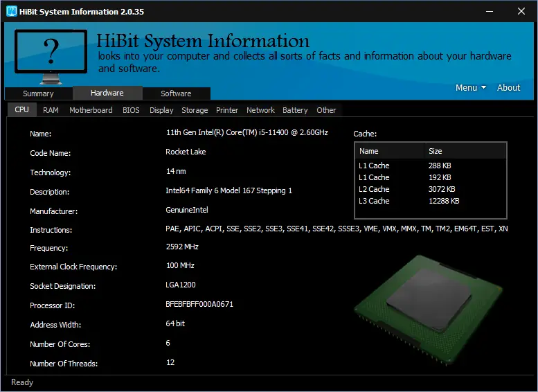Image resolution: width=538 pixels, height=392 pixels.
Task: Click the monitor question-mark logo
Action: pyautogui.click(x=51, y=56)
